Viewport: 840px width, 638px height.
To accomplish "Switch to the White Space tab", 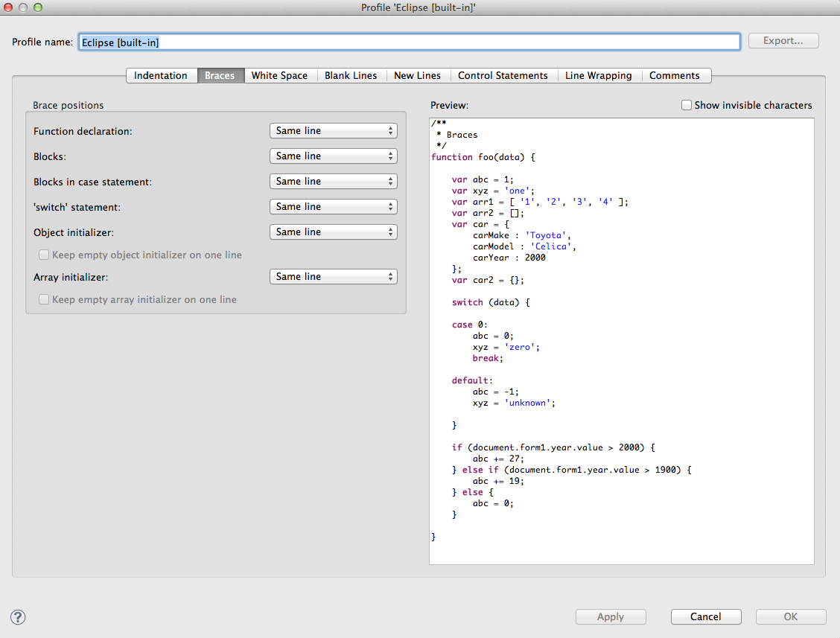I will click(279, 76).
